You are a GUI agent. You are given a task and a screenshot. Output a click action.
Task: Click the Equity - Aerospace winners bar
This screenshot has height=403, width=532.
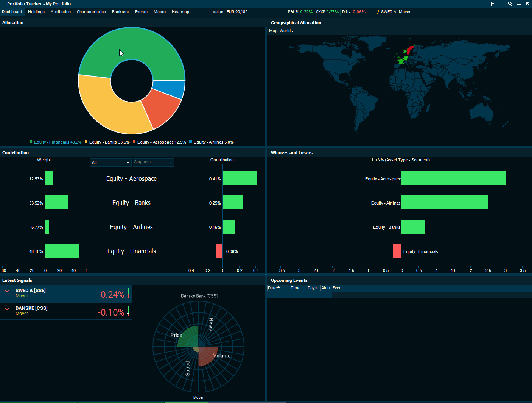point(453,178)
